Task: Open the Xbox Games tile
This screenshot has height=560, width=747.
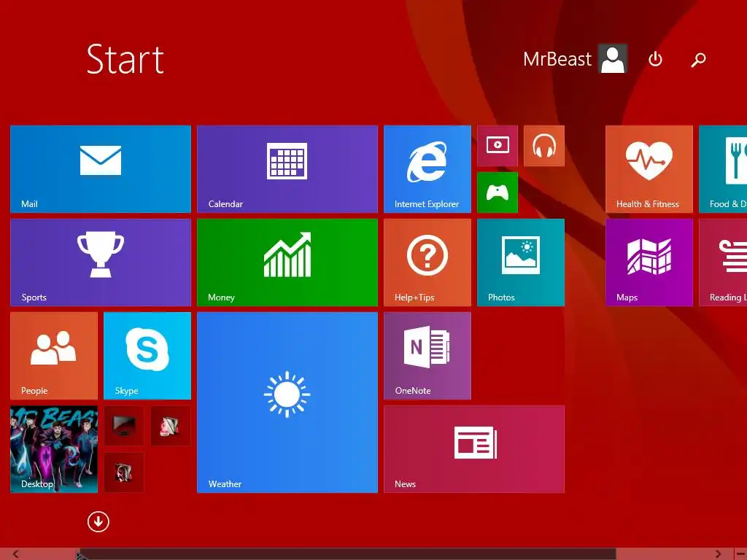Action: 498,192
